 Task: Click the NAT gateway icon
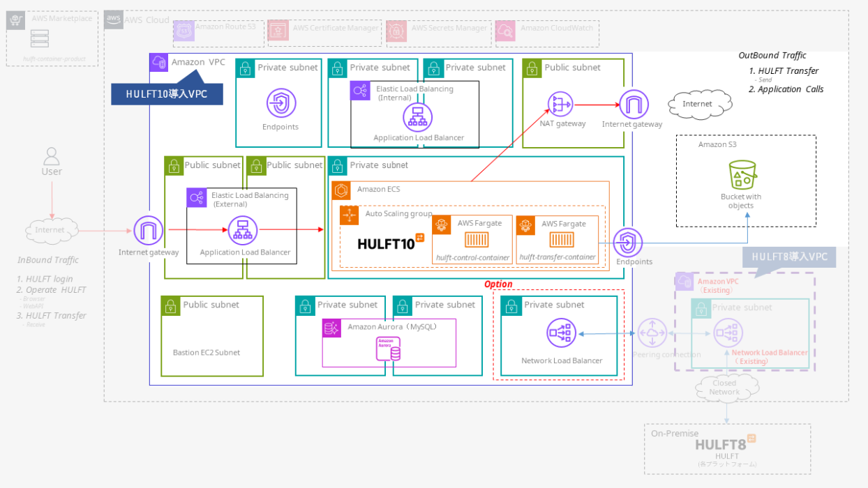pyautogui.click(x=560, y=104)
